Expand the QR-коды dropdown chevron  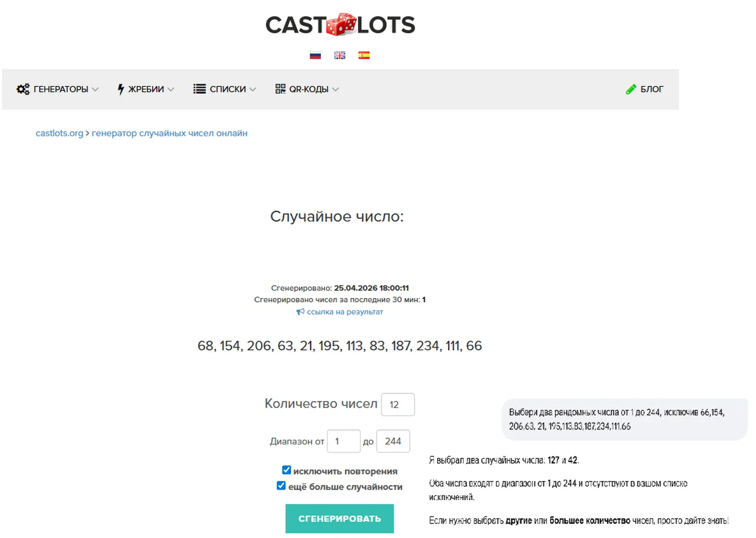pos(336,90)
